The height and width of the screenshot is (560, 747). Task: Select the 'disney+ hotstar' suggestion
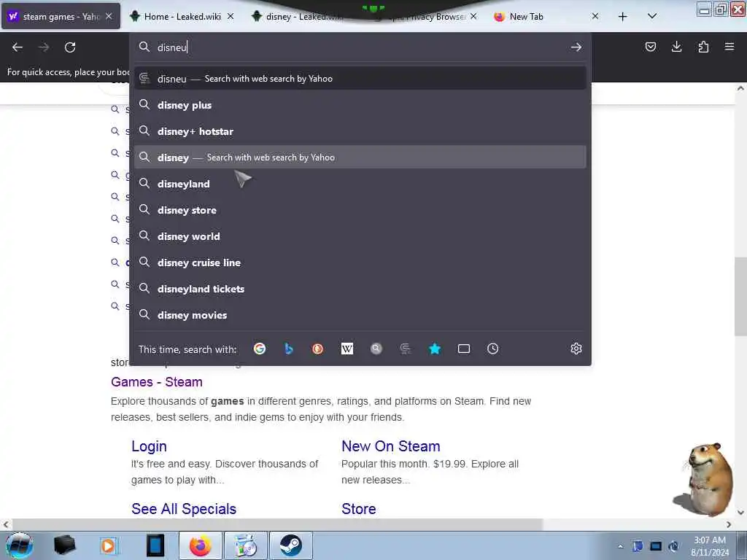[360, 131]
